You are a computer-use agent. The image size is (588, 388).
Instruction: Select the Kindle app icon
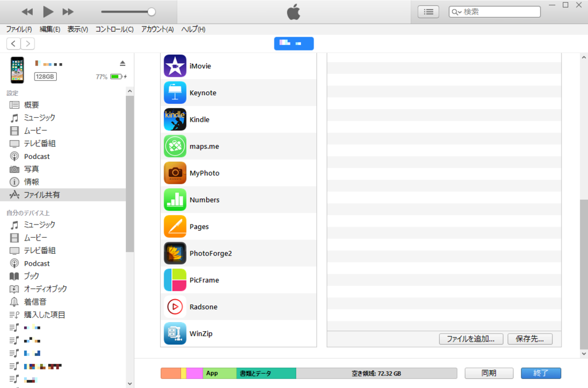(175, 119)
